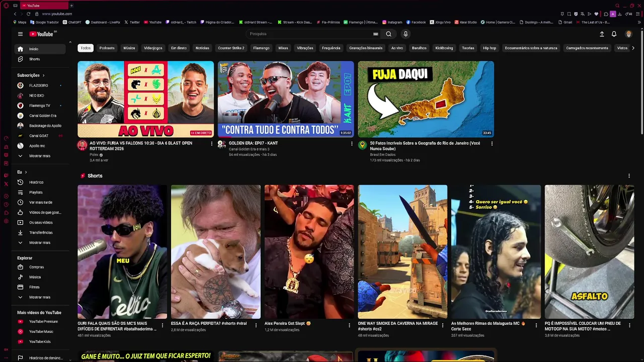Open Os seus vídeos
This screenshot has height=362, width=644.
tap(40, 222)
